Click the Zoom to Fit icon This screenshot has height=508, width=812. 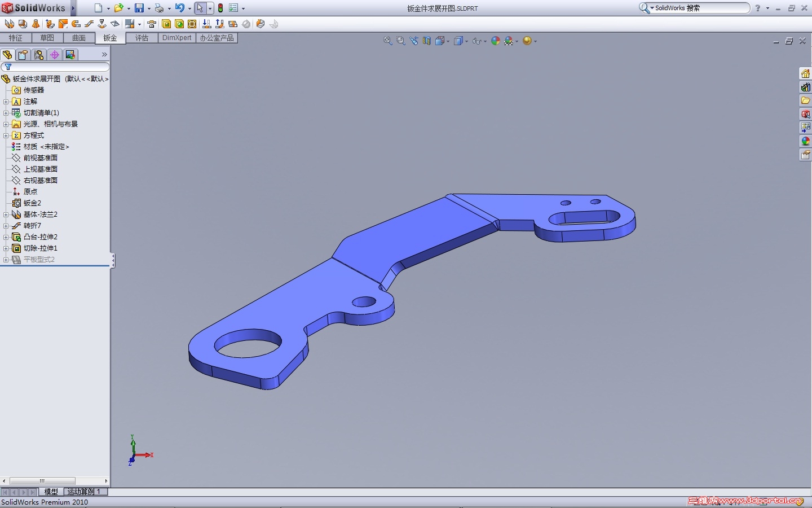(388, 41)
